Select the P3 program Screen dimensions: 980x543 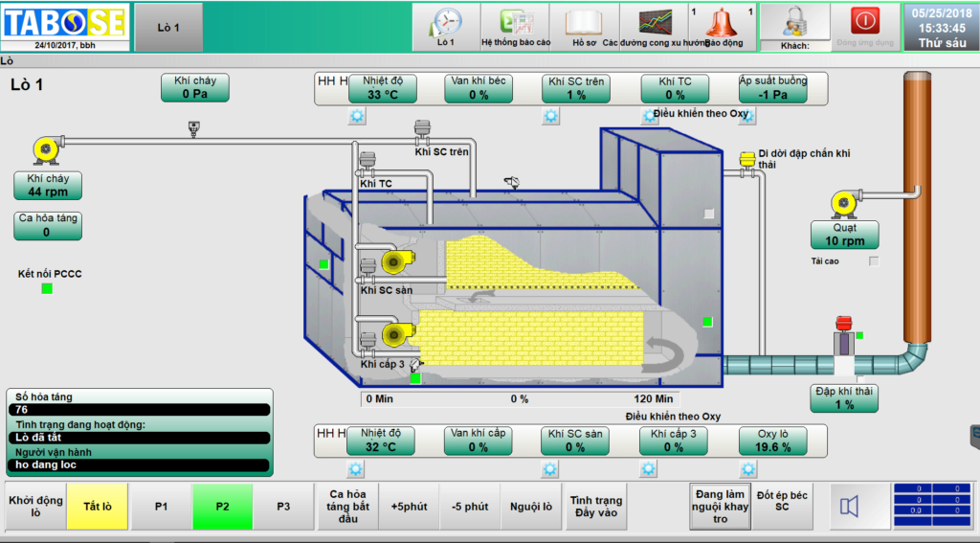click(283, 507)
